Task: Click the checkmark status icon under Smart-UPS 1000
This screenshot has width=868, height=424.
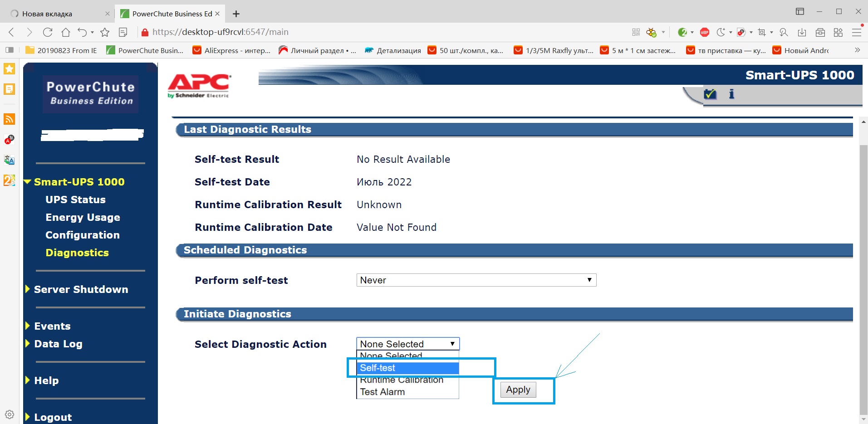Action: [x=710, y=94]
